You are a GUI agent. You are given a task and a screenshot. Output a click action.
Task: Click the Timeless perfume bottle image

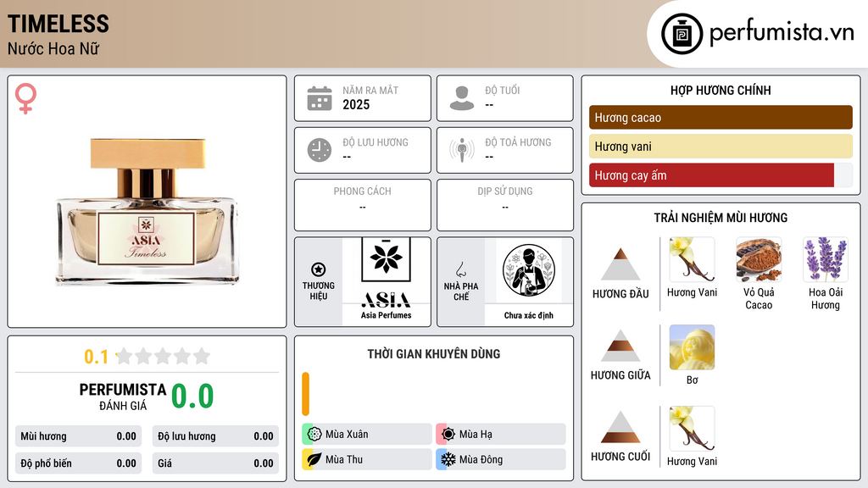click(x=147, y=212)
